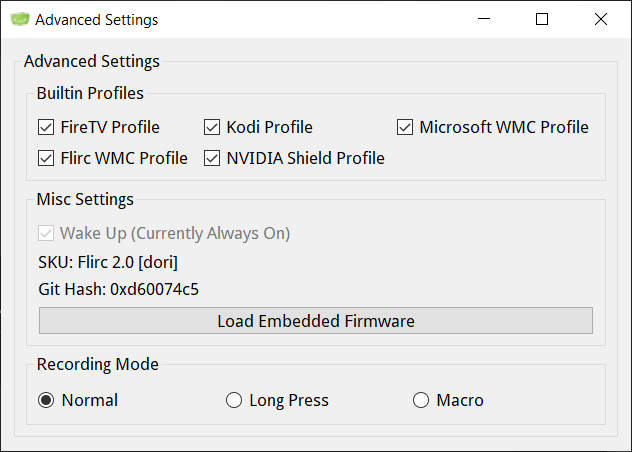Viewport: 632px width, 452px height.
Task: Uncheck NVIDIA Shield Profile
Action: pyautogui.click(x=212, y=158)
